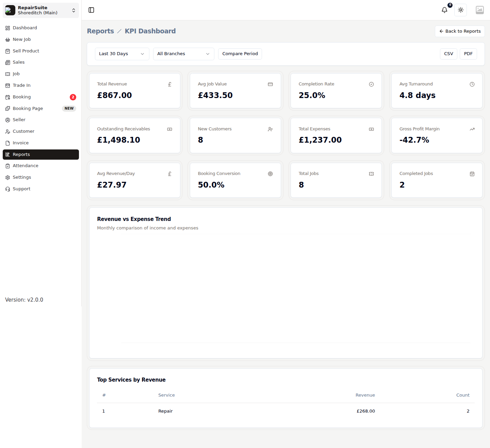This screenshot has height=448, width=490.
Task: Click the Total Revenue pound icon
Action: [x=169, y=84]
